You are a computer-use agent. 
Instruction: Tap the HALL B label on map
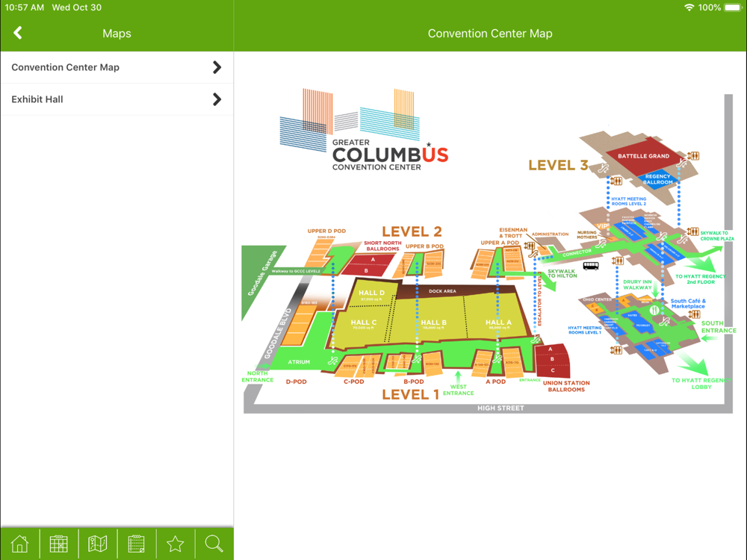[433, 323]
